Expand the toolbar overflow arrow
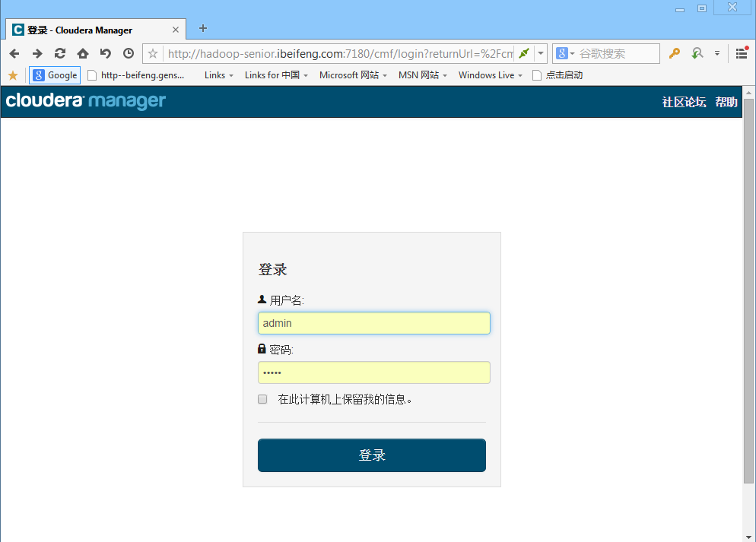This screenshot has width=756, height=542. click(x=717, y=53)
